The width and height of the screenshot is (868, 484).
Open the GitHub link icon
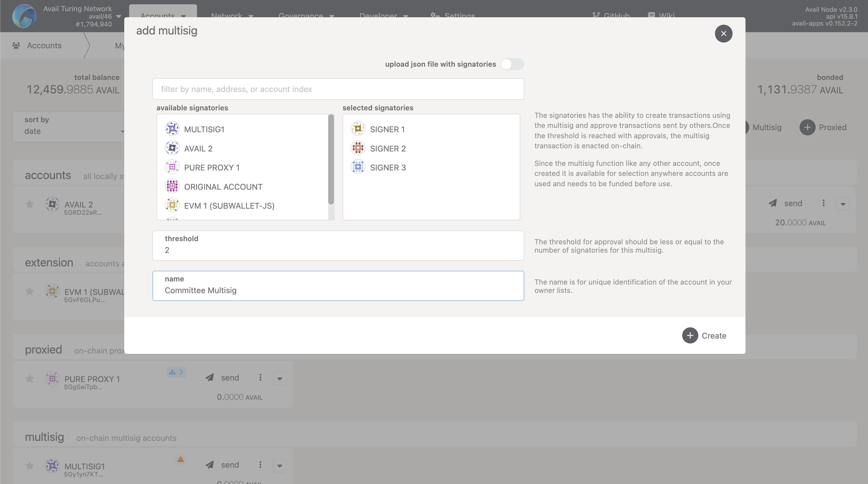point(596,15)
